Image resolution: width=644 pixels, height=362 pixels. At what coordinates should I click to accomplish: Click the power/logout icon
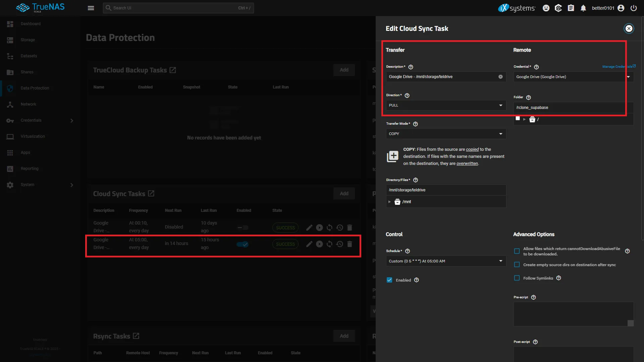634,8
